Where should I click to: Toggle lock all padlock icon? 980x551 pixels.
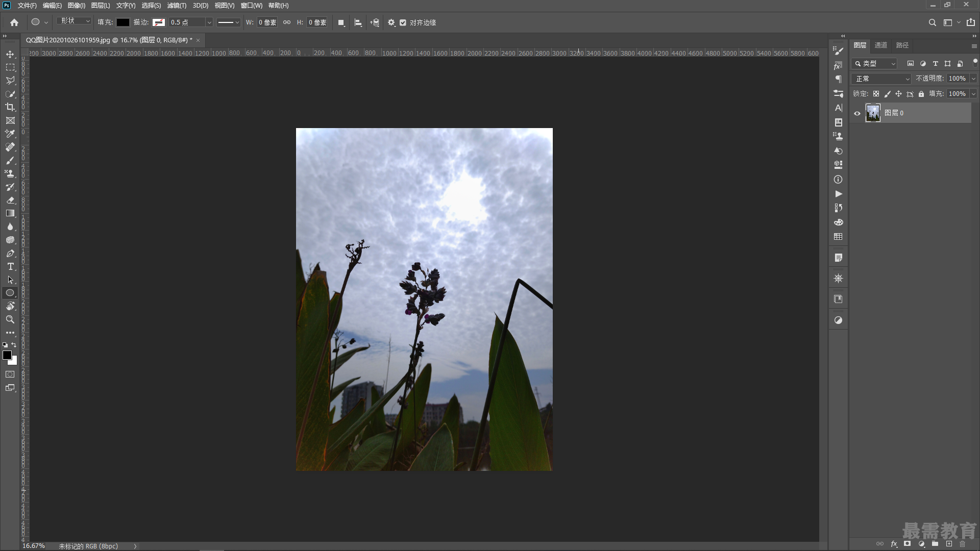pyautogui.click(x=921, y=94)
